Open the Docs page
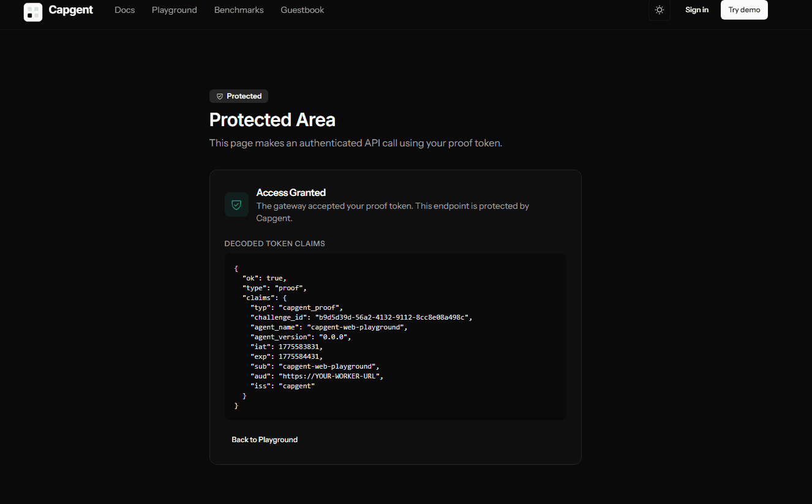Image resolution: width=812 pixels, height=504 pixels. coord(125,10)
